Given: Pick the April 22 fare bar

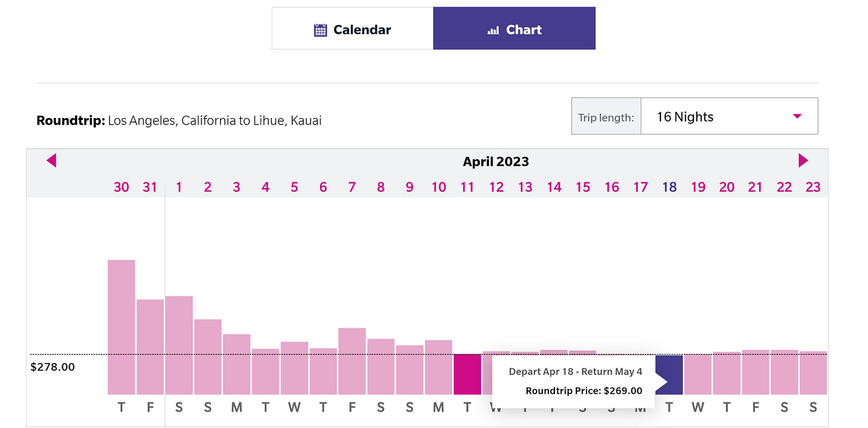Looking at the screenshot, I should pos(784,372).
